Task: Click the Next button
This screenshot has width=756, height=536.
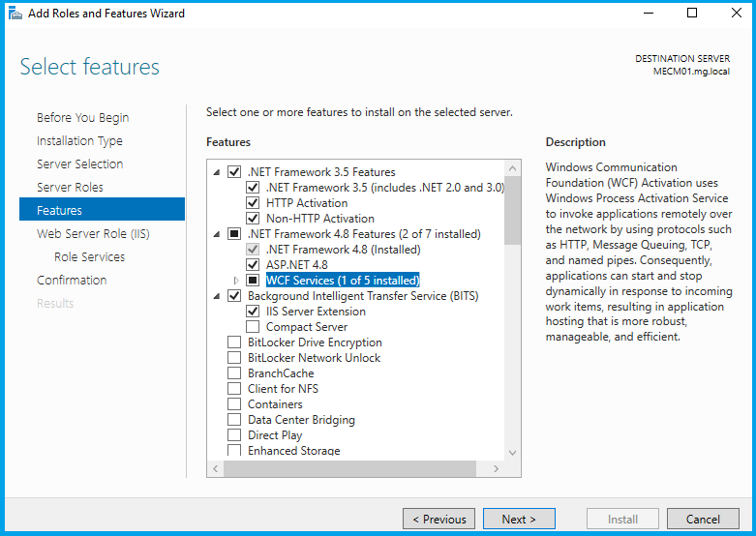Action: (519, 519)
